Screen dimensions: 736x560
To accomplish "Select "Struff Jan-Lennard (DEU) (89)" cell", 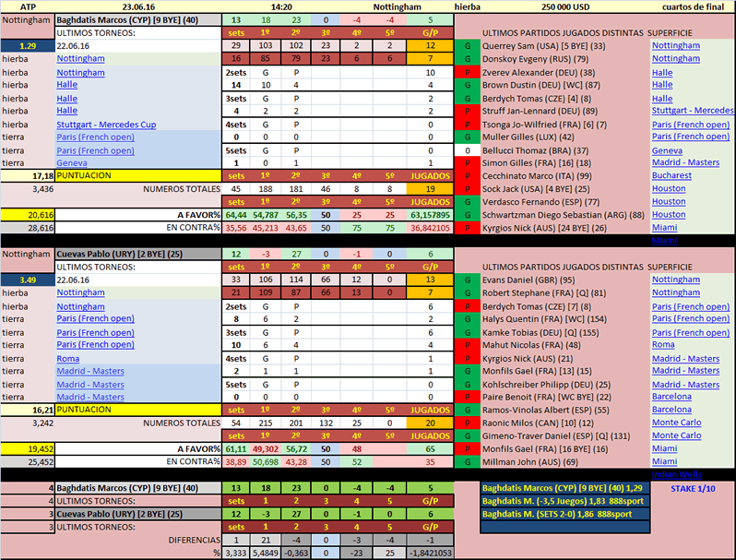I will 565,112.
